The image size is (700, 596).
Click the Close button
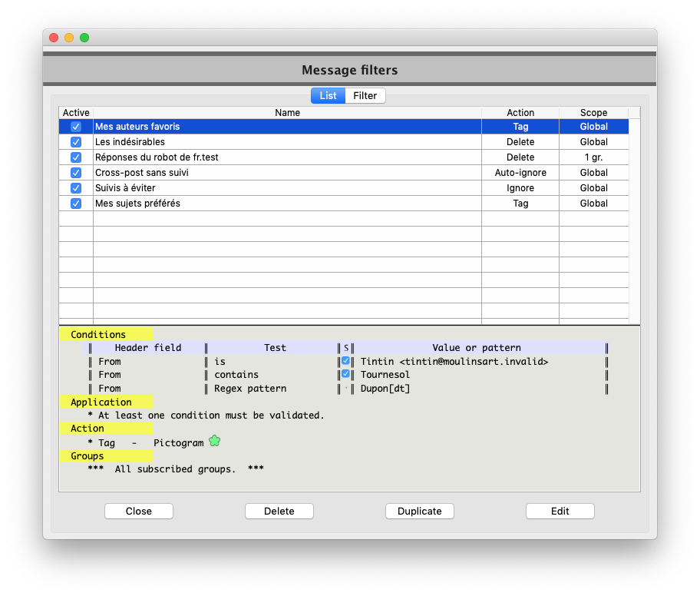pos(138,511)
